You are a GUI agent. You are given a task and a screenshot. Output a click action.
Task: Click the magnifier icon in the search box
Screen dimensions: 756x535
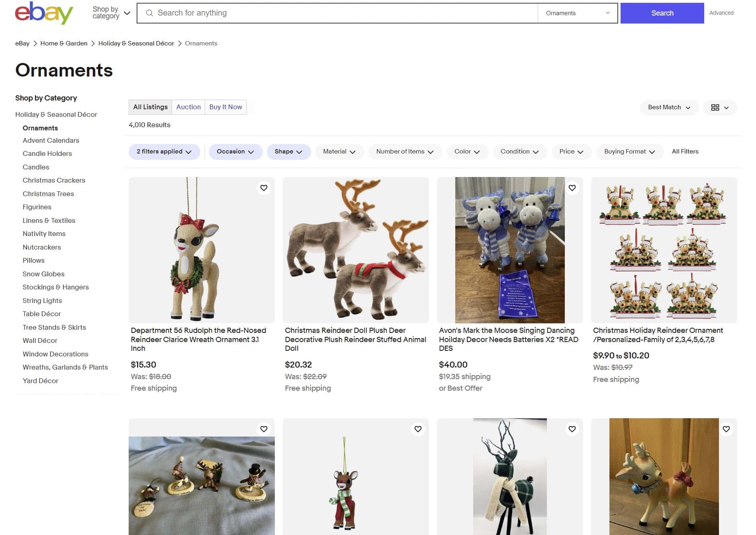pos(149,13)
